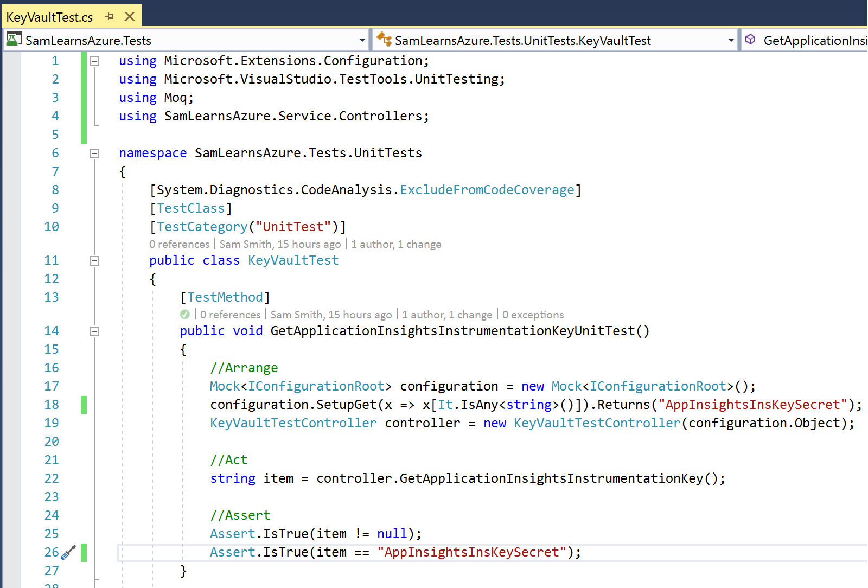
Task: Pin the KeyVaultTest.cs tab
Action: [110, 17]
